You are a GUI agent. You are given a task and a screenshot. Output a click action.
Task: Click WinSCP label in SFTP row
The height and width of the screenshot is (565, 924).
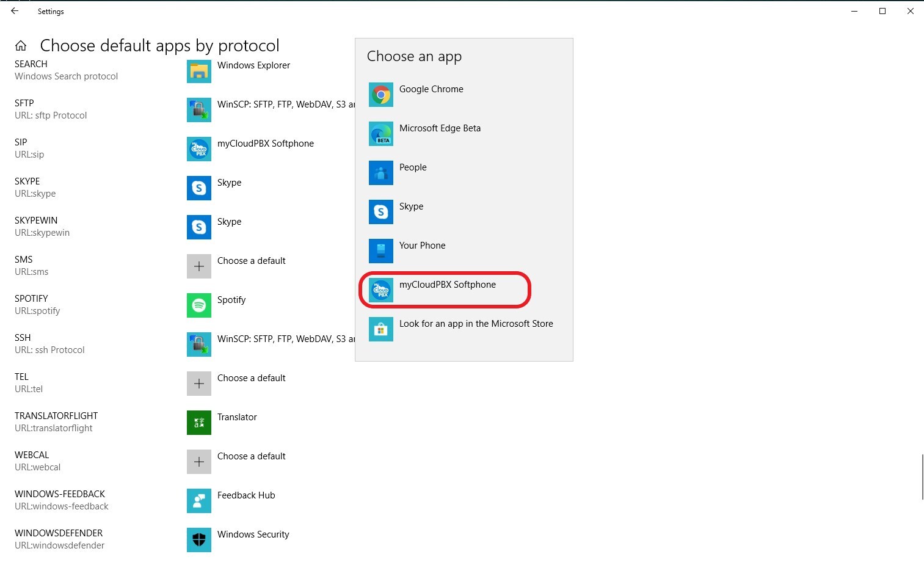[286, 104]
